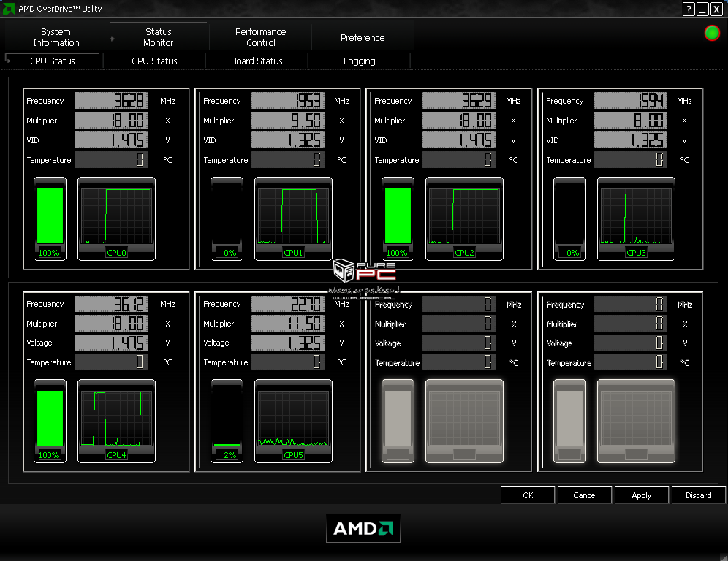The width and height of the screenshot is (728, 561).
Task: Select the CPU Status sub-tab
Action: (53, 61)
